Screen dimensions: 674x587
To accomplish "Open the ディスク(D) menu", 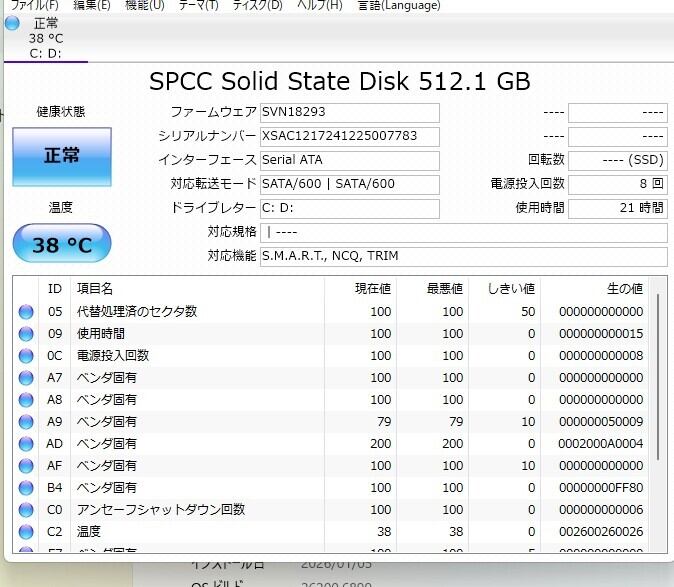I will point(257,5).
